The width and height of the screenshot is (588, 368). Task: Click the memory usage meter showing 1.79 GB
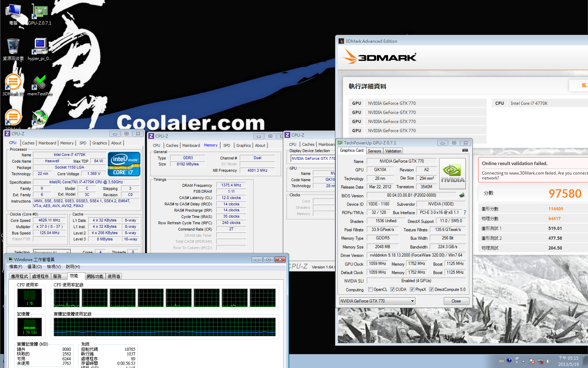coord(30,327)
